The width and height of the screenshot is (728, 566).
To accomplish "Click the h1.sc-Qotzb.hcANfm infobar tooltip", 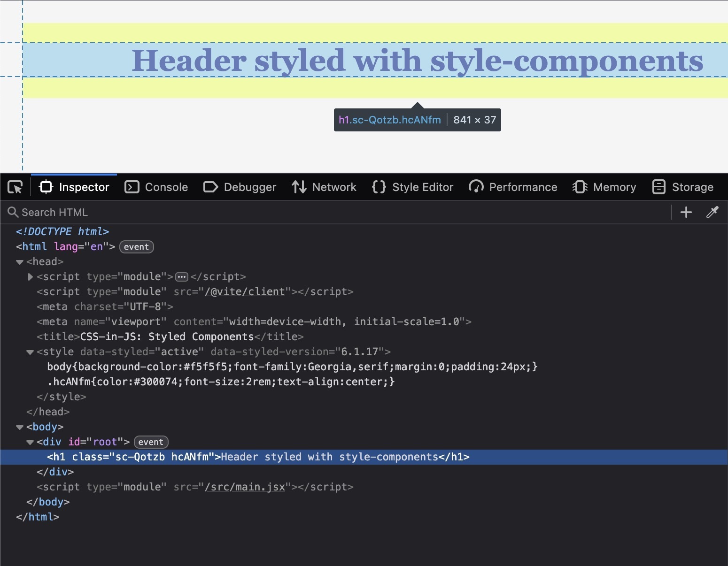I will point(418,120).
